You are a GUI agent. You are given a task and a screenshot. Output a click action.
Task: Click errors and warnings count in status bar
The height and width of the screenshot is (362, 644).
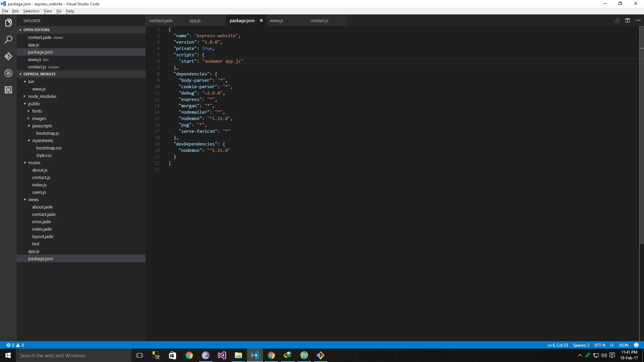point(15,345)
